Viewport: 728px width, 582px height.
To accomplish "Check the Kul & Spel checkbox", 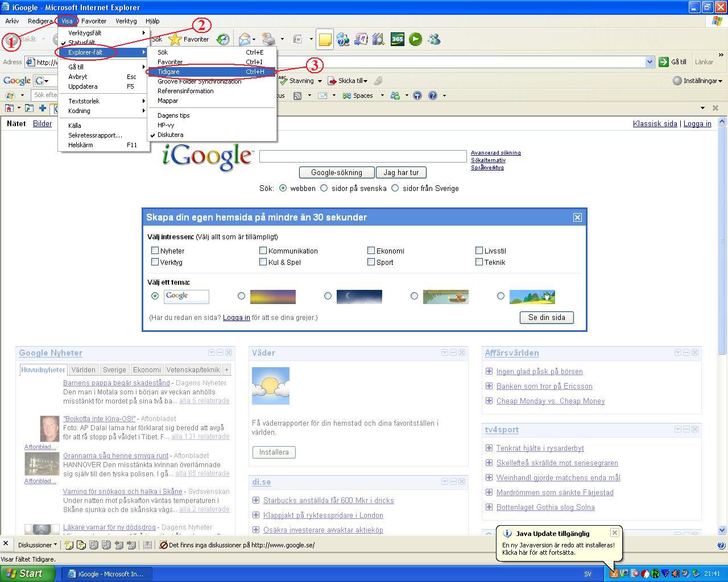I will [x=263, y=261].
